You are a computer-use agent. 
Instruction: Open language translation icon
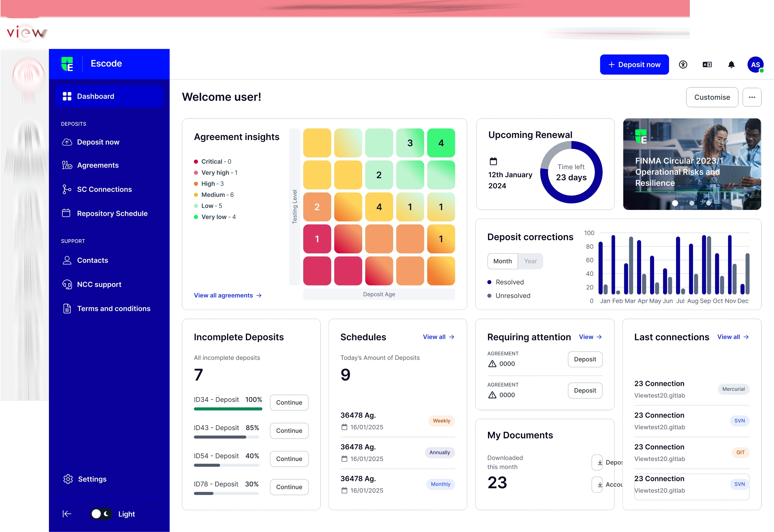click(x=707, y=64)
